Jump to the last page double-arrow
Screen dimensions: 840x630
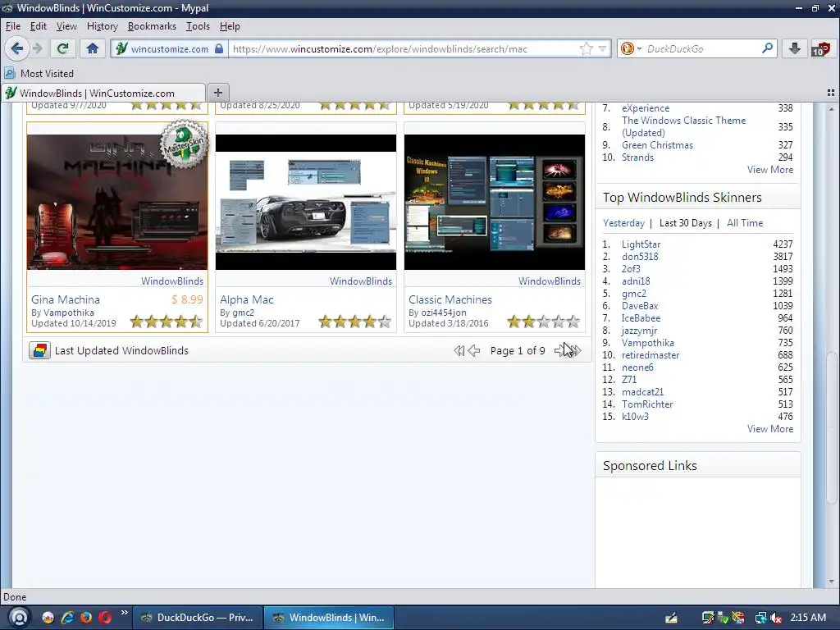[x=575, y=351]
